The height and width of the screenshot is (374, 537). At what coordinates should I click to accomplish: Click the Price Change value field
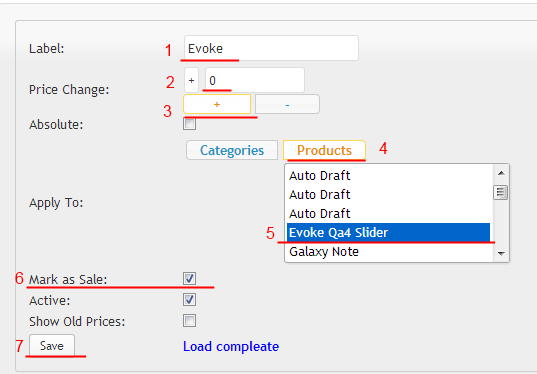click(x=255, y=80)
